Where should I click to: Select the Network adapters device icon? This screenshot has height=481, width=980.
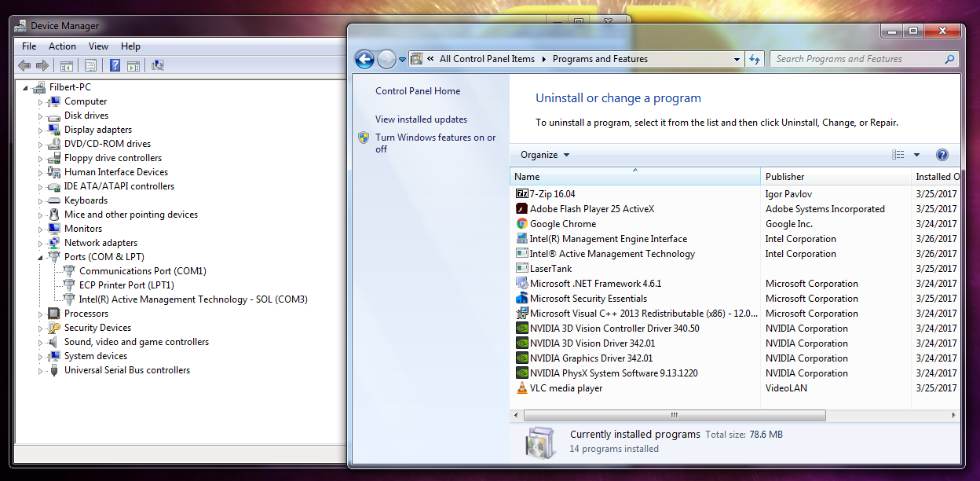coord(54,243)
